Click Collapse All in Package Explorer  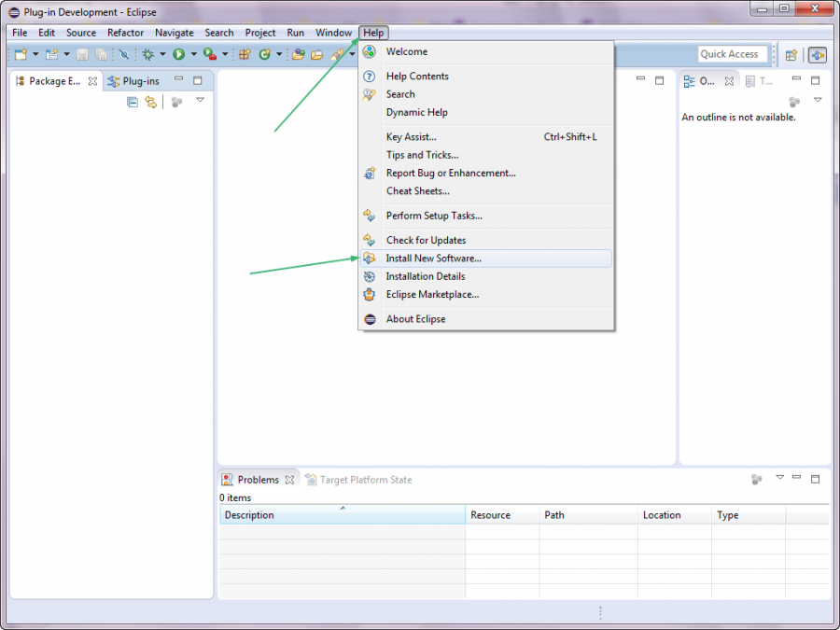(133, 102)
